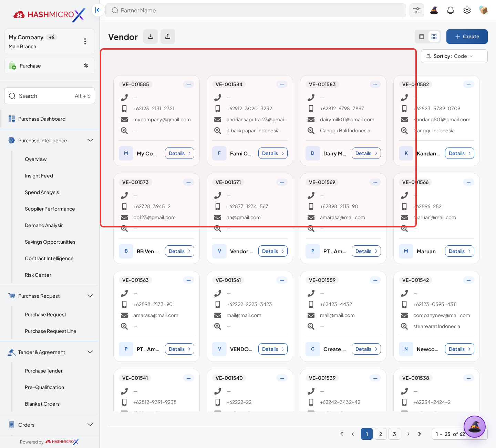This screenshot has width=496, height=448.
Task: Click the location icon on VE-001584 card
Action: [x=218, y=131]
